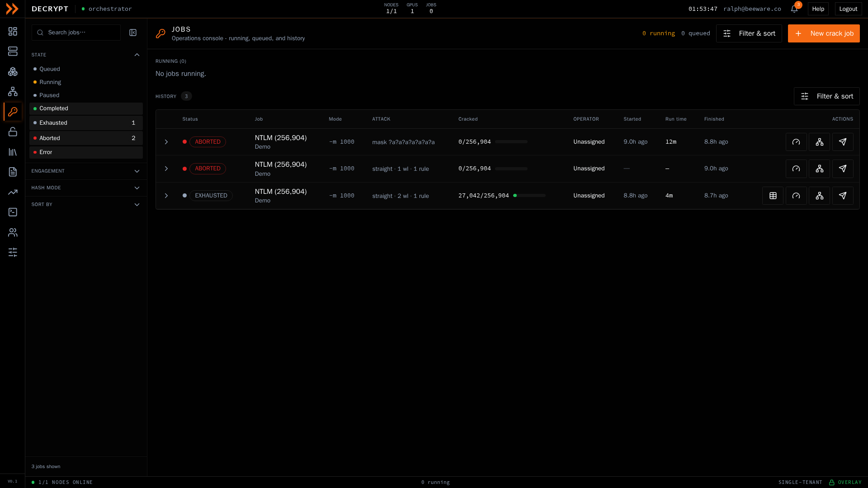This screenshot has height=488, width=868.
Task: Select the key Jobs sidebar icon
Action: [13, 112]
